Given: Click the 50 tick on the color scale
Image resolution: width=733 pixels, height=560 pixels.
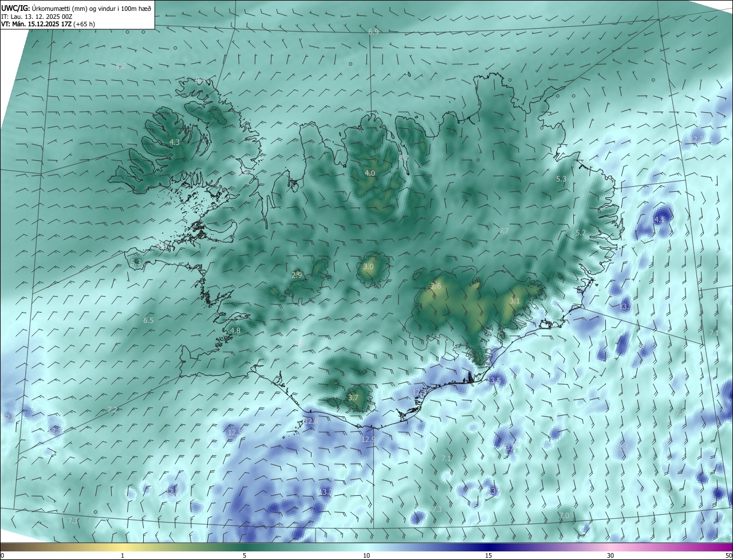Looking at the screenshot, I should click(728, 556).
